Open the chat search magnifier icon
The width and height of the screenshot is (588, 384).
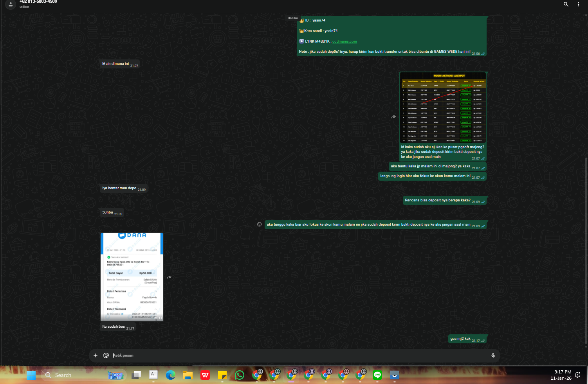click(x=566, y=4)
